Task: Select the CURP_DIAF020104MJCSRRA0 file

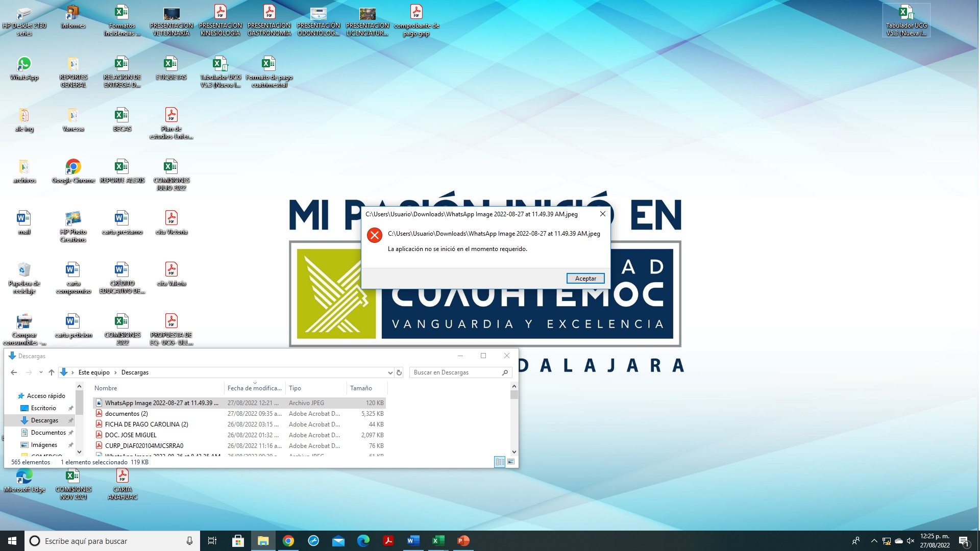Action: [239, 446]
